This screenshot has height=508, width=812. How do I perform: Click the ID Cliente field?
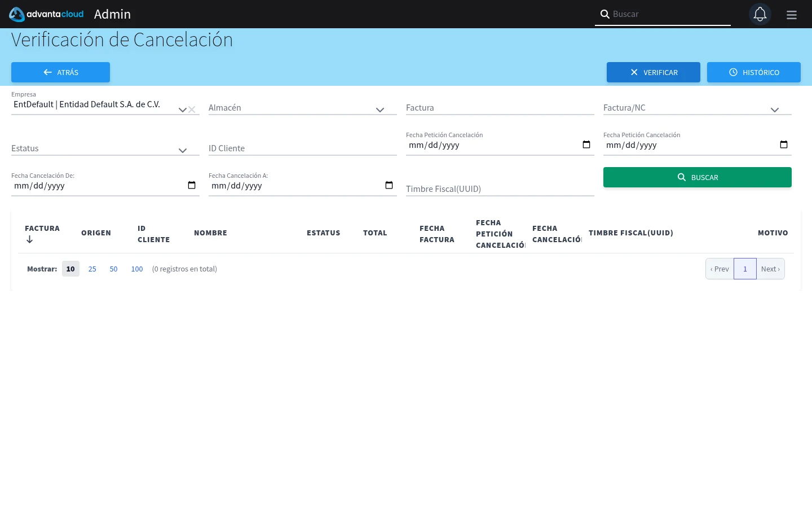(x=303, y=148)
